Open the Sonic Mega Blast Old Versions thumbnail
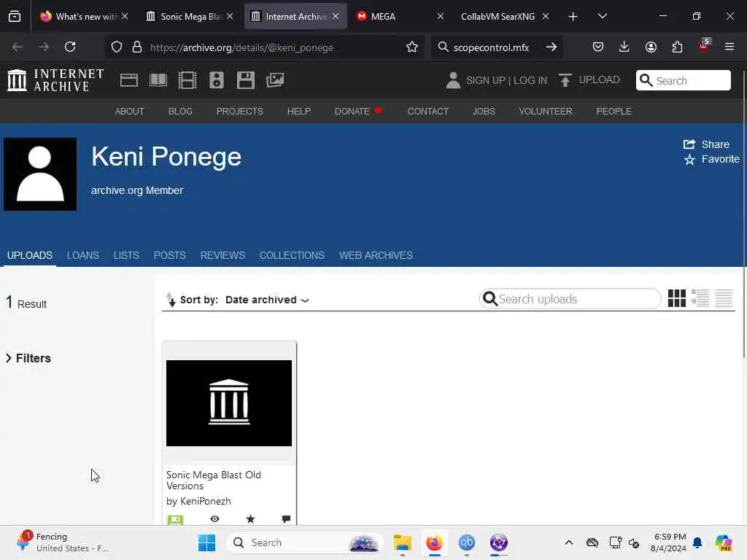Viewport: 747px width, 560px height. click(x=229, y=402)
